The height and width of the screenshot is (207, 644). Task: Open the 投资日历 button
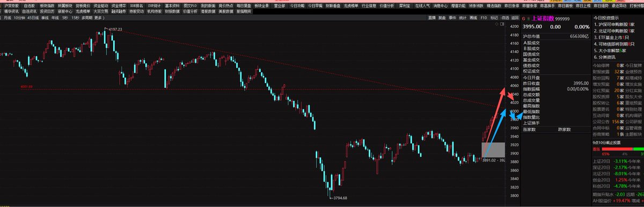point(47,11)
